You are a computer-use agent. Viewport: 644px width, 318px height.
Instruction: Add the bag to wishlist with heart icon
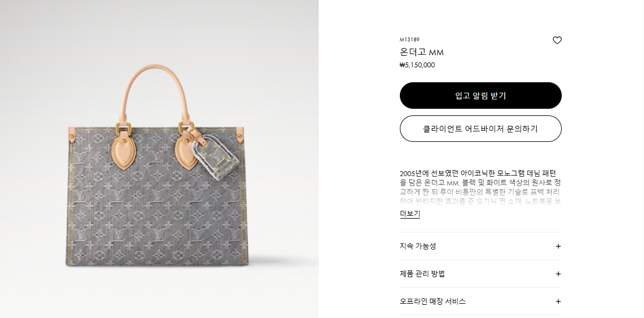[x=557, y=40]
